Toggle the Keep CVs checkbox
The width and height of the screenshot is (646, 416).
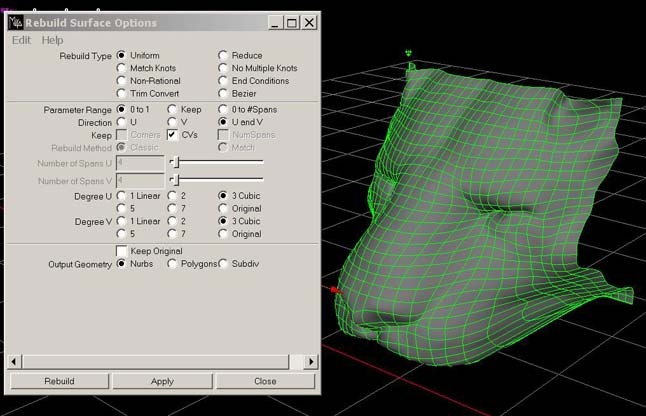pyautogui.click(x=172, y=135)
